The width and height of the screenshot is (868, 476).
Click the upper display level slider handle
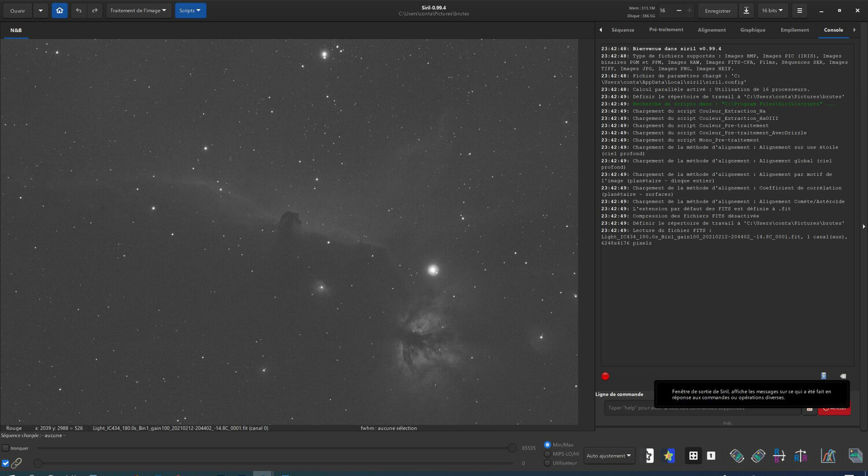(512, 448)
